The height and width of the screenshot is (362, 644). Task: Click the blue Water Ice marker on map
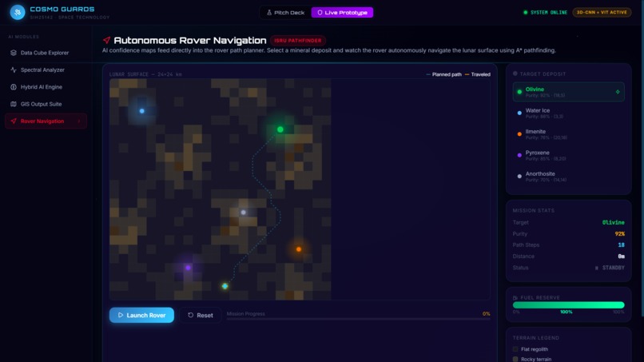click(141, 111)
